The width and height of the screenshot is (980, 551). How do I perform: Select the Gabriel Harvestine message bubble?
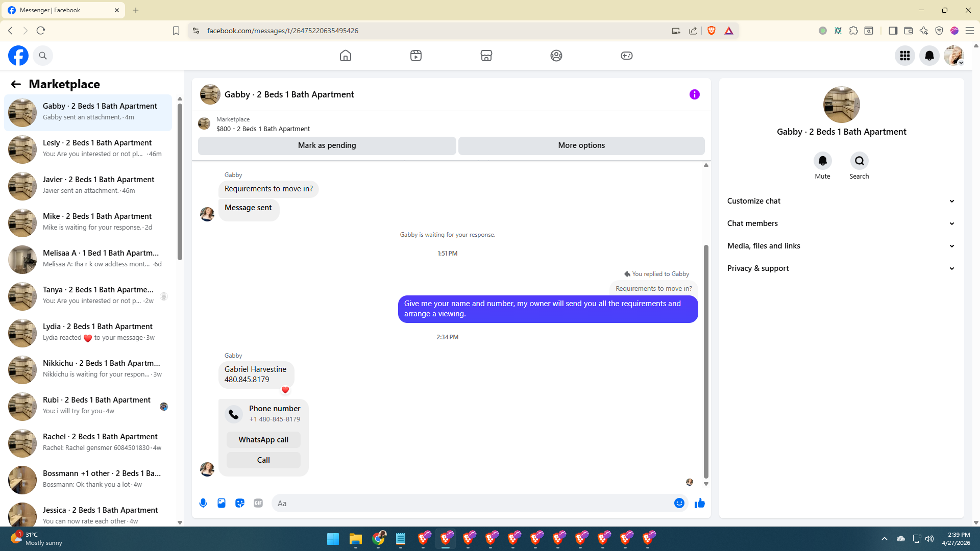click(x=256, y=374)
